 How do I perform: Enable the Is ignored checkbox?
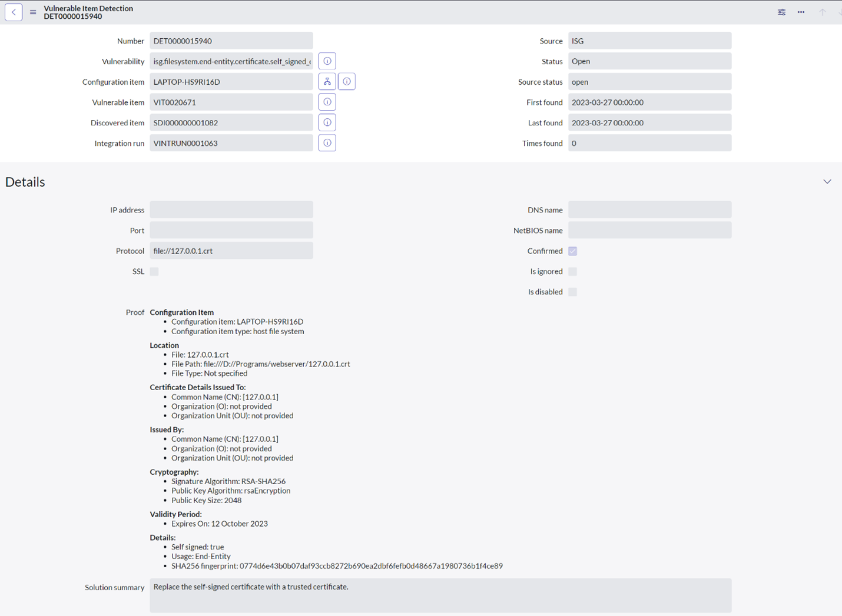(572, 271)
